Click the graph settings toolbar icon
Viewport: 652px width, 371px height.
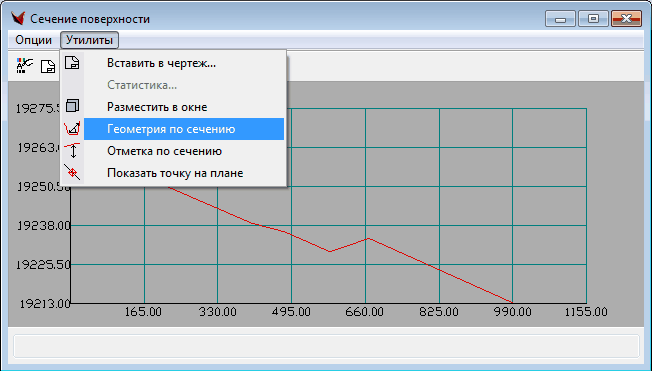pyautogui.click(x=25, y=66)
